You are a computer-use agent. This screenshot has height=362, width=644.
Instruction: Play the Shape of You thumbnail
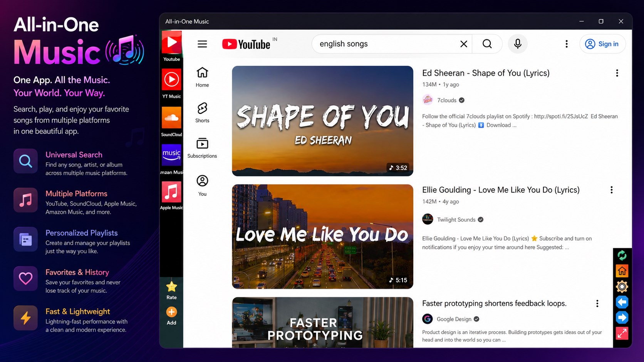pos(322,121)
